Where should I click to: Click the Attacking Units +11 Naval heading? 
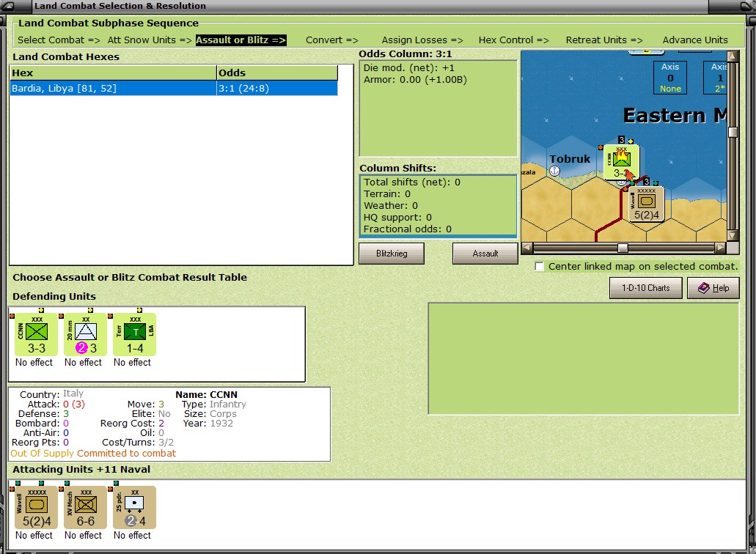(81, 469)
